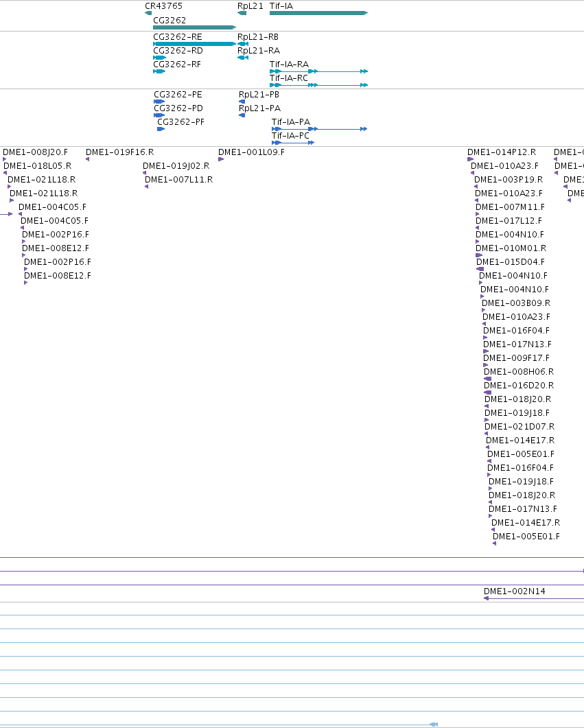Click the RpL21 gene label
The height and width of the screenshot is (728, 584).
[x=250, y=6]
